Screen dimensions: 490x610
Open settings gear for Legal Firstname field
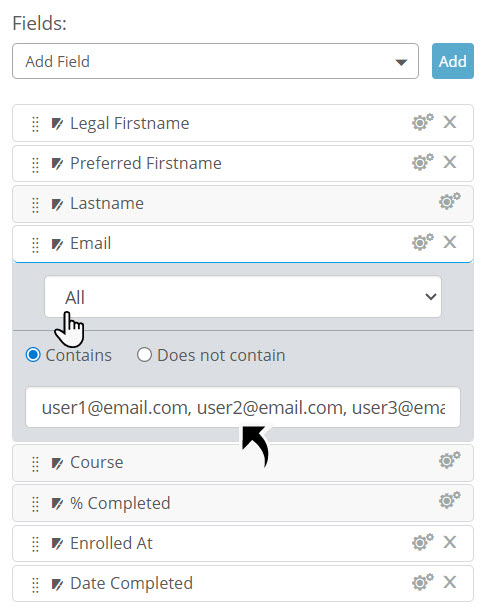pos(422,122)
